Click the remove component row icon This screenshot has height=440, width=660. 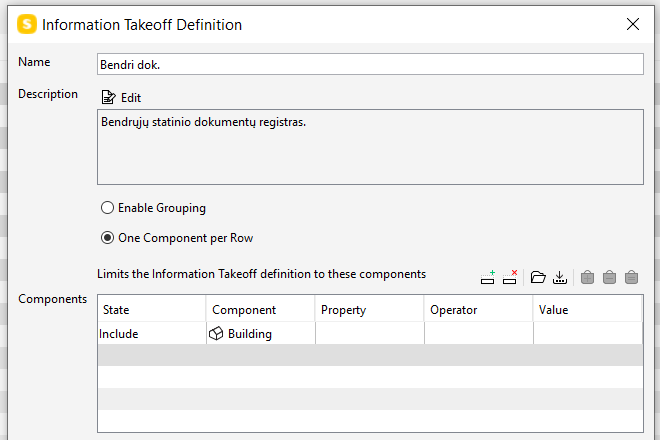tap(510, 277)
